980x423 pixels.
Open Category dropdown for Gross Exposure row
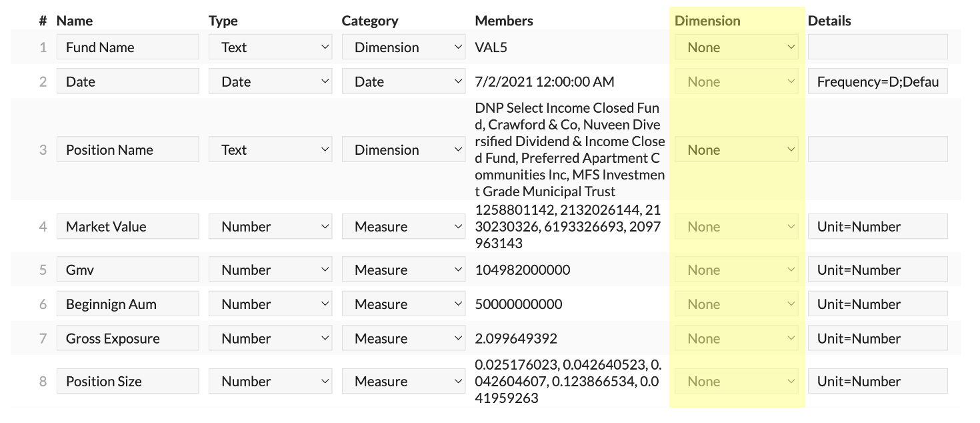[403, 338]
